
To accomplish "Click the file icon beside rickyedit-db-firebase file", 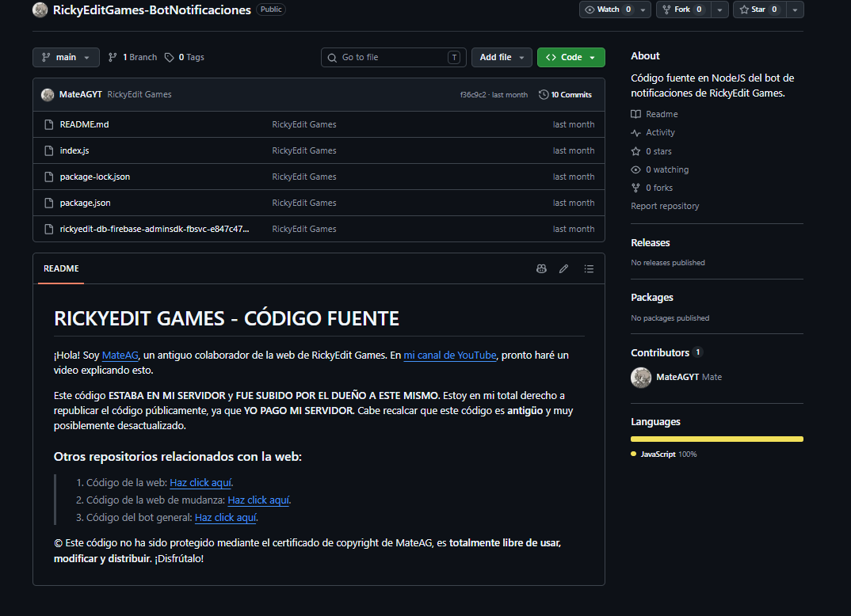I will (49, 229).
